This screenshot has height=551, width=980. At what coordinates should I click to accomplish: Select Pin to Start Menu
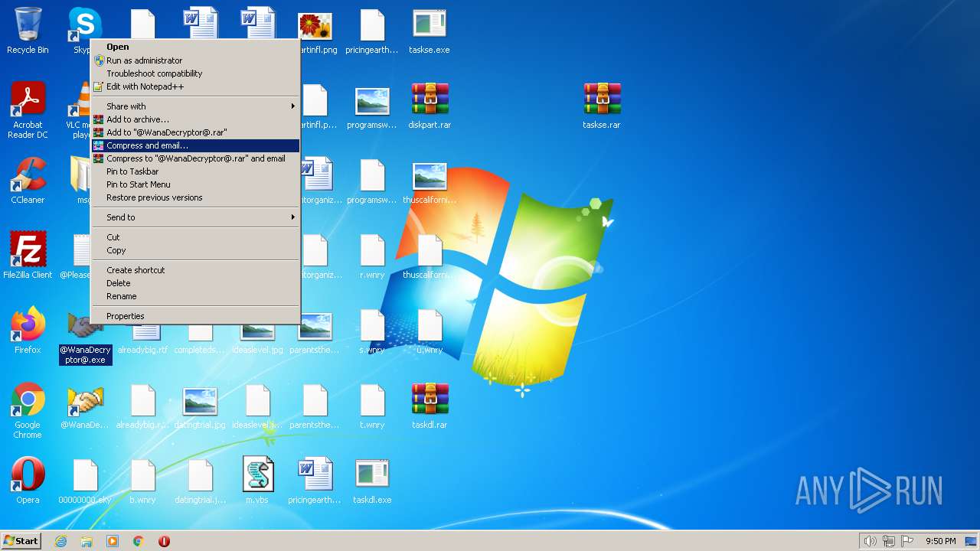point(195,184)
